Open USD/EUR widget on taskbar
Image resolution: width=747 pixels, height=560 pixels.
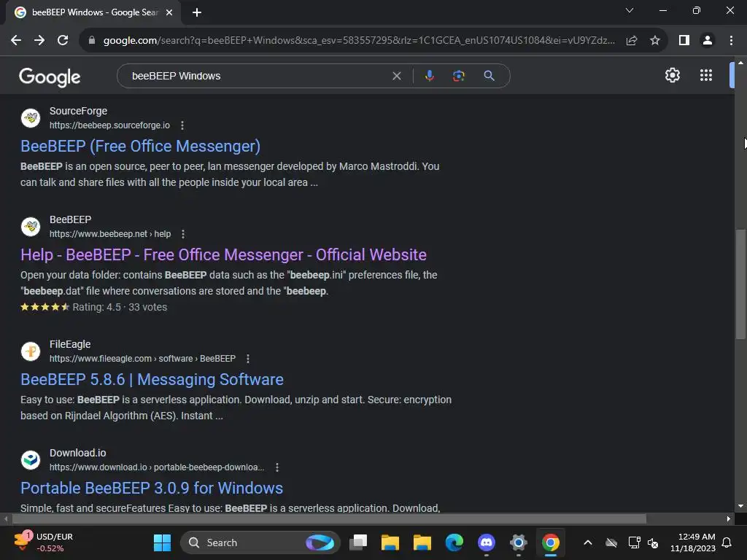click(43, 542)
